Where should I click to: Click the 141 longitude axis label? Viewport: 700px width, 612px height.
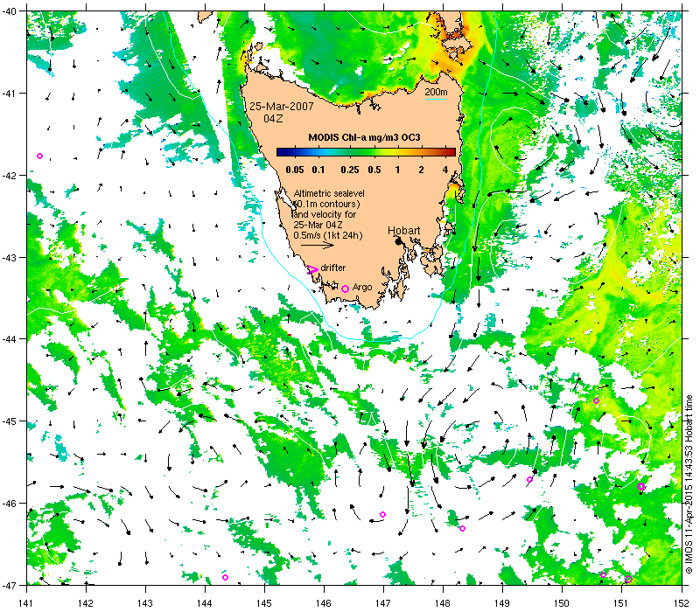pyautogui.click(x=26, y=603)
